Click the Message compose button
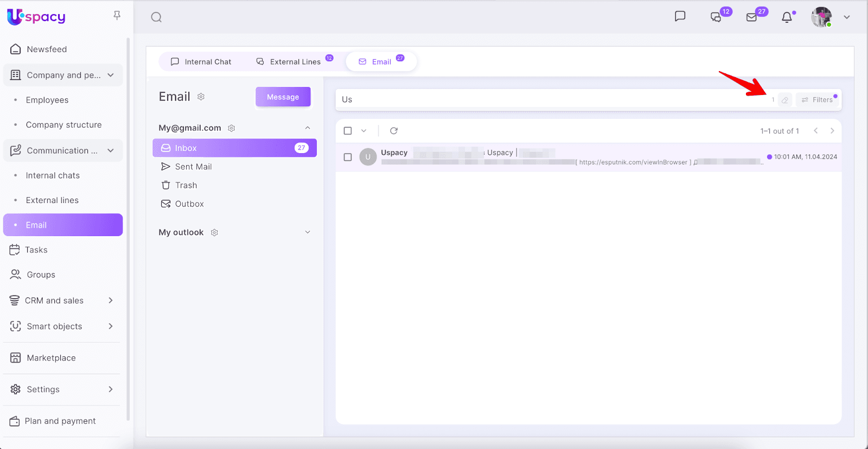Viewport: 868px width, 449px height. tap(283, 97)
